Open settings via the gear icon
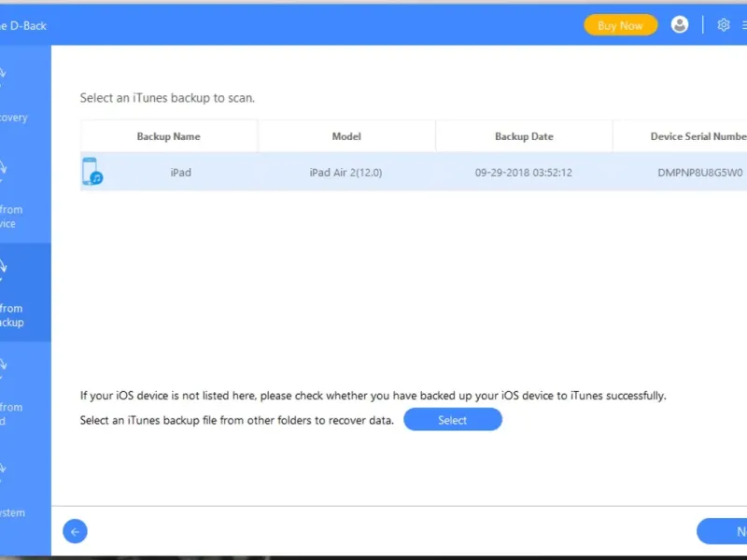This screenshot has width=747, height=560. pyautogui.click(x=723, y=25)
